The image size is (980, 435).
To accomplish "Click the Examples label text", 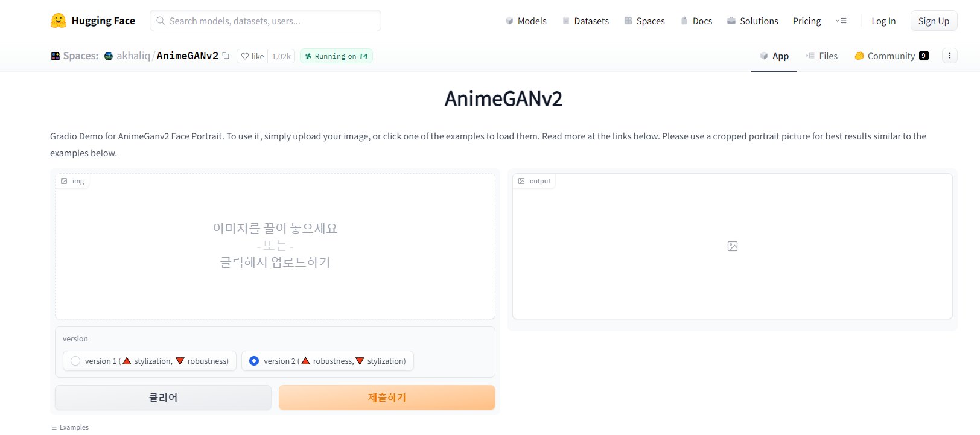I will 74,427.
